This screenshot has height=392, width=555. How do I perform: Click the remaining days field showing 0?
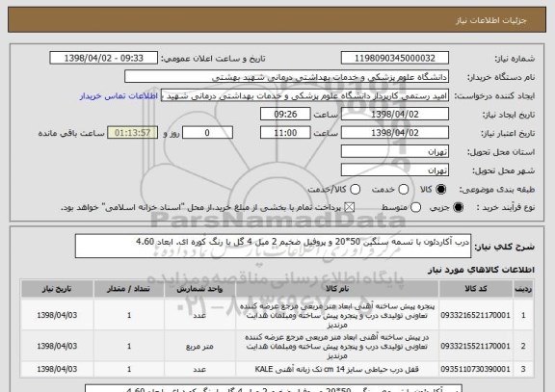point(207,133)
